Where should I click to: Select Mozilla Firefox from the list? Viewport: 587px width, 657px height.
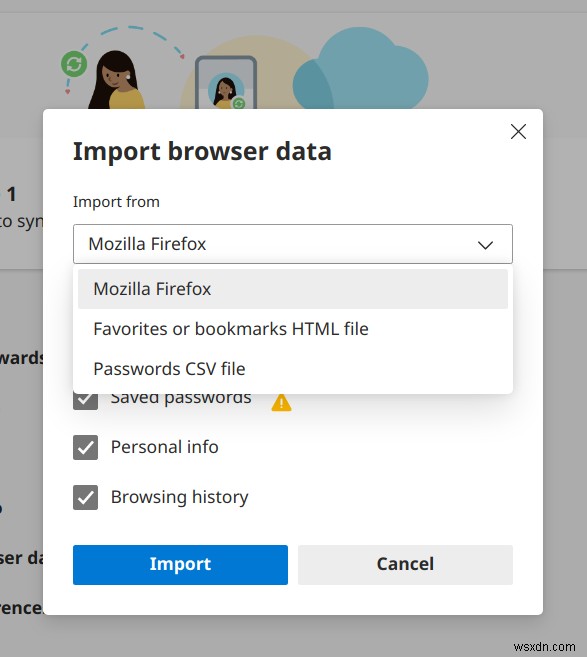pos(292,289)
